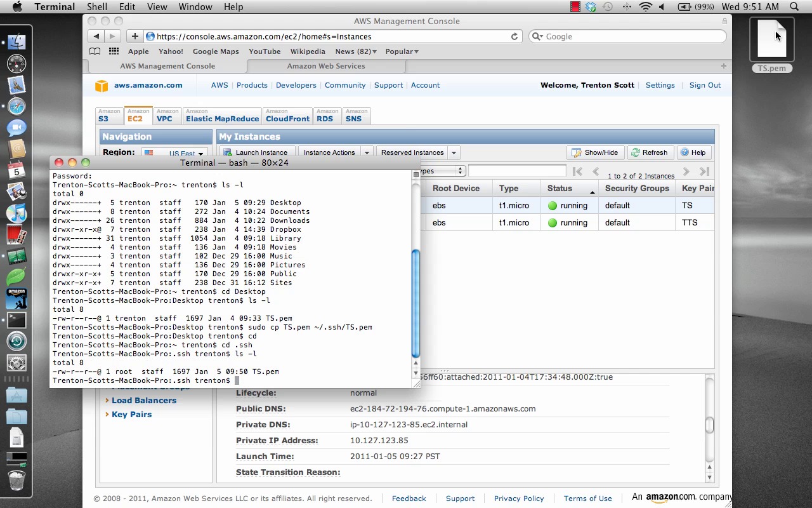Viewport: 812px width, 508px height.
Task: Open Safari Top Sites grid
Action: [x=114, y=51]
